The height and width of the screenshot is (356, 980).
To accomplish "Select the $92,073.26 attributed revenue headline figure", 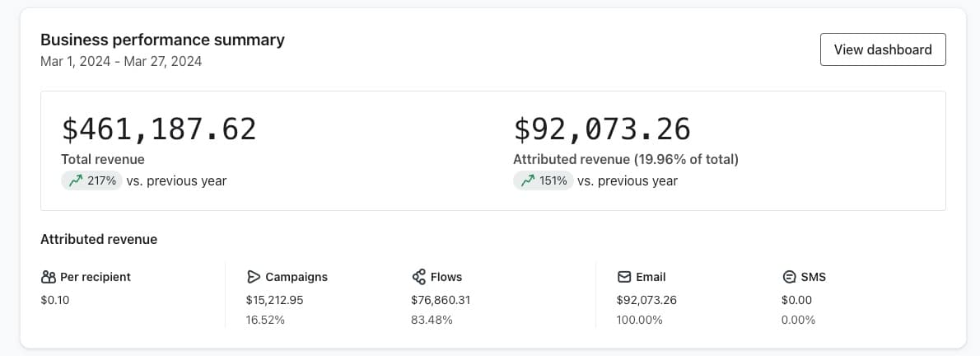I will coord(602,129).
